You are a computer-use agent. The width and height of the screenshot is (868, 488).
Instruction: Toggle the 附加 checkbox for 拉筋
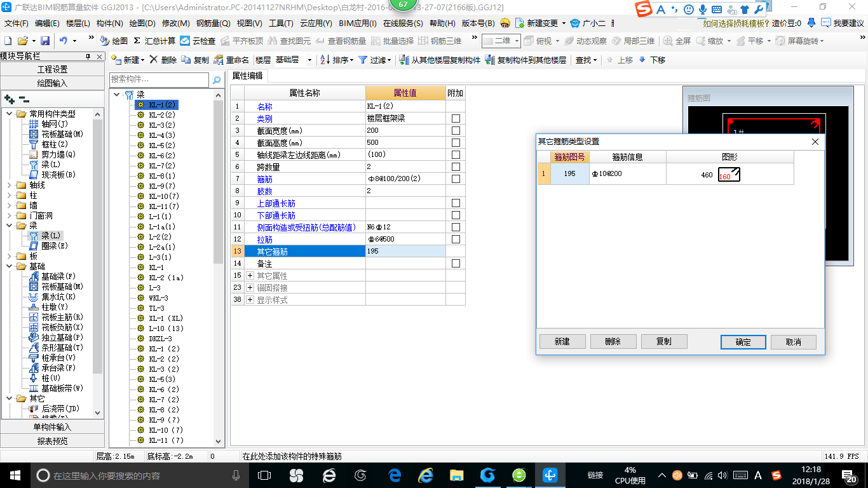coord(456,240)
